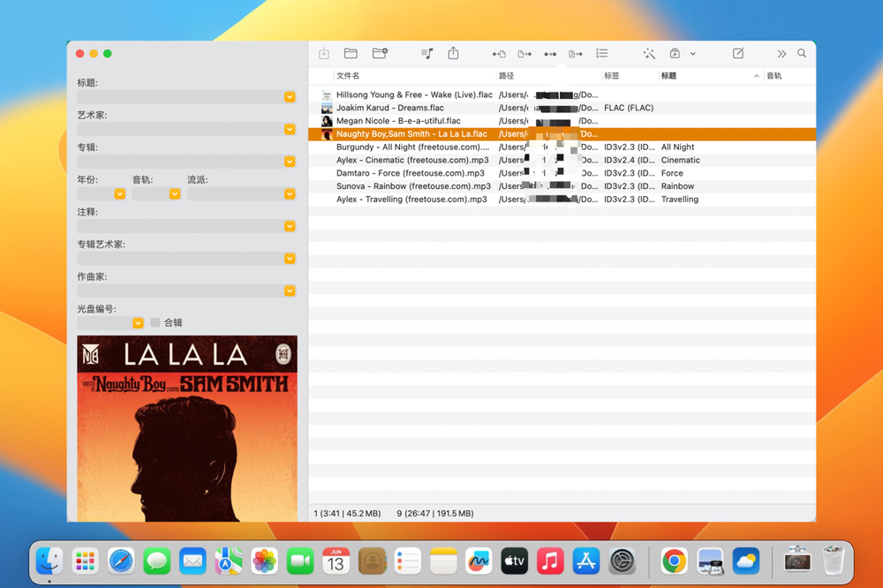Viewport: 883px width, 588px height.
Task: Toggle the 合辑 compilation checkbox
Action: point(155,323)
